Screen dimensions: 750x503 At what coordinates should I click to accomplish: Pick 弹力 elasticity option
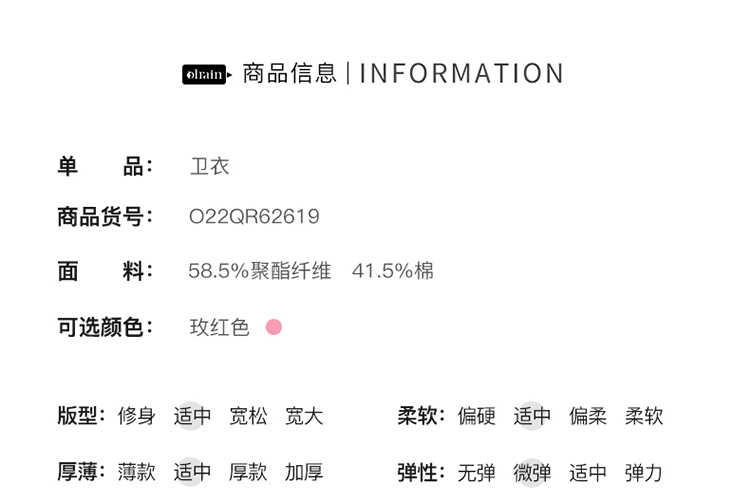pyautogui.click(x=644, y=472)
